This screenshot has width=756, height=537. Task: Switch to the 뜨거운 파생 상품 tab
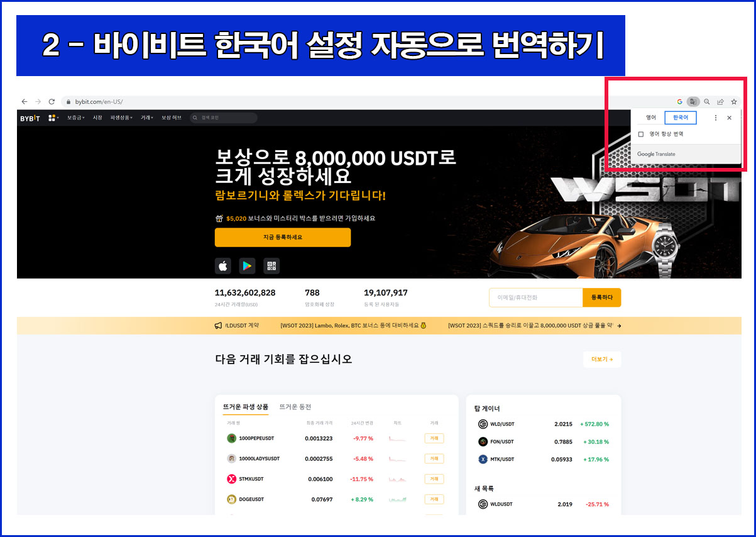point(246,407)
